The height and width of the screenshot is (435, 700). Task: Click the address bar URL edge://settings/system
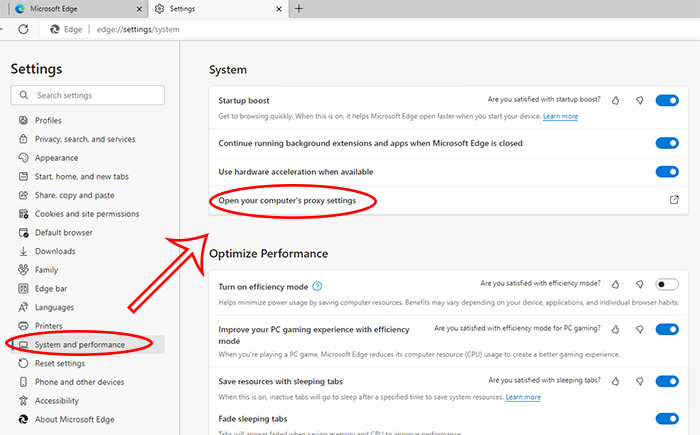138,29
